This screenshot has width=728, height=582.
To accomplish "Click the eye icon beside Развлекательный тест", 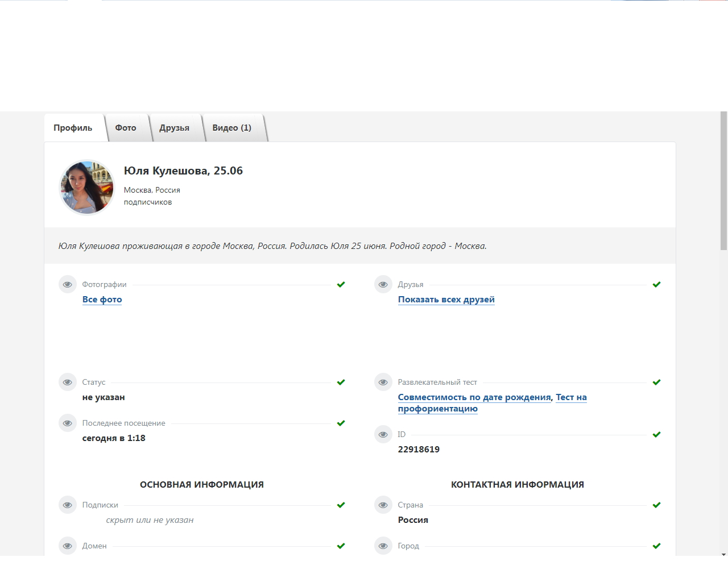I will click(383, 382).
